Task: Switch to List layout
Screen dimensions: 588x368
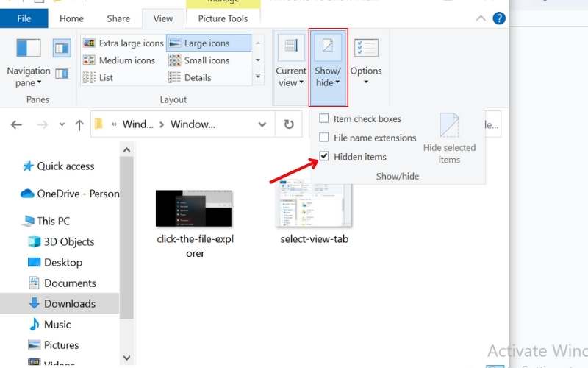Action: click(x=98, y=78)
